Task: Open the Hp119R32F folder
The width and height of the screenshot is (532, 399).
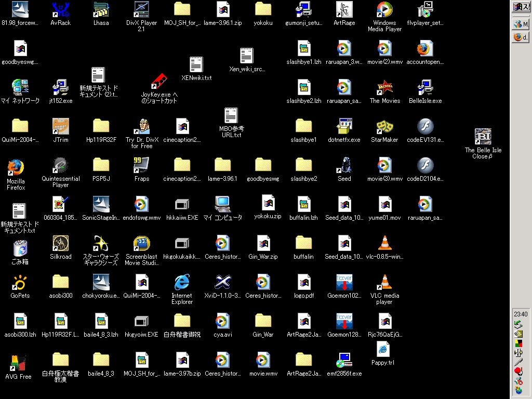Action: pyautogui.click(x=101, y=130)
